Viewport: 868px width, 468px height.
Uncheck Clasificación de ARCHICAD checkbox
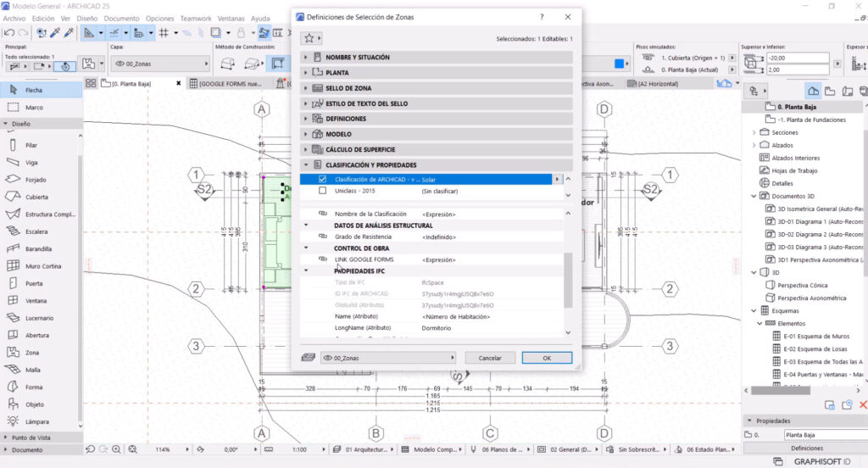tap(322, 179)
